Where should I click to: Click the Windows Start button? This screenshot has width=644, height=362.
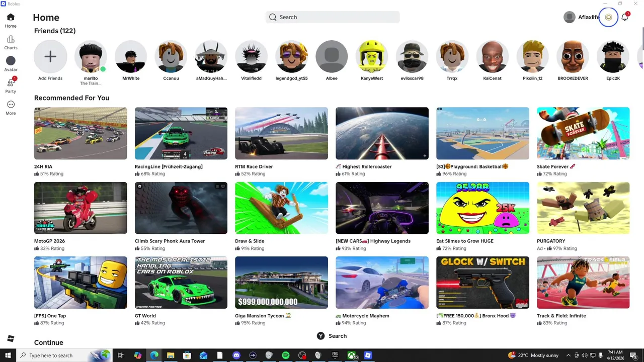[8, 355]
